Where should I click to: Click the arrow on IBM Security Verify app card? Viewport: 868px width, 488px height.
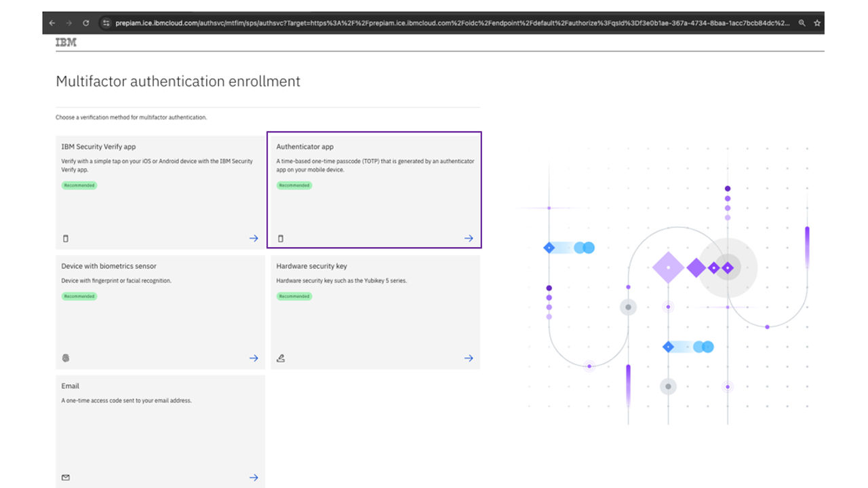[254, 238]
